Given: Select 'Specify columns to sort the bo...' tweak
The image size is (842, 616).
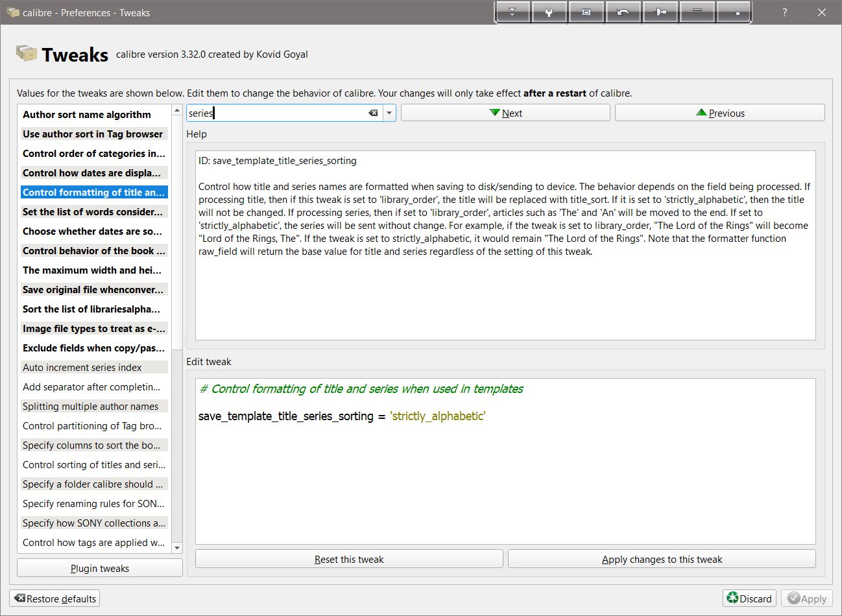Looking at the screenshot, I should click(x=95, y=445).
